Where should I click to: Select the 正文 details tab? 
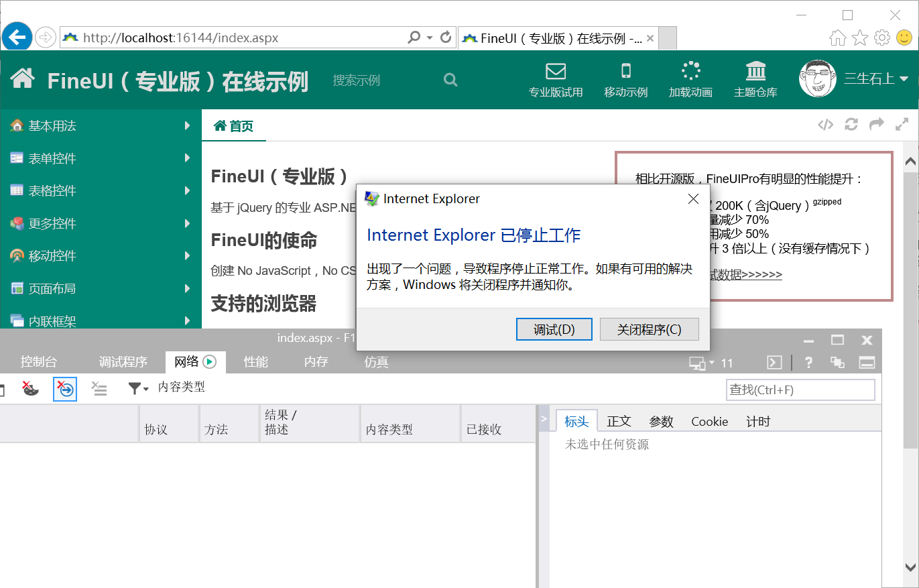pos(619,421)
